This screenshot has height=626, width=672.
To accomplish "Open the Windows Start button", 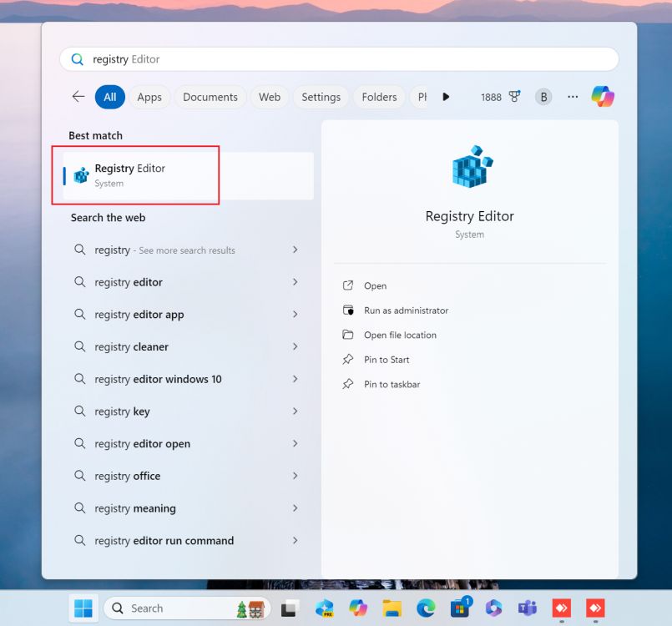I will pos(83,608).
